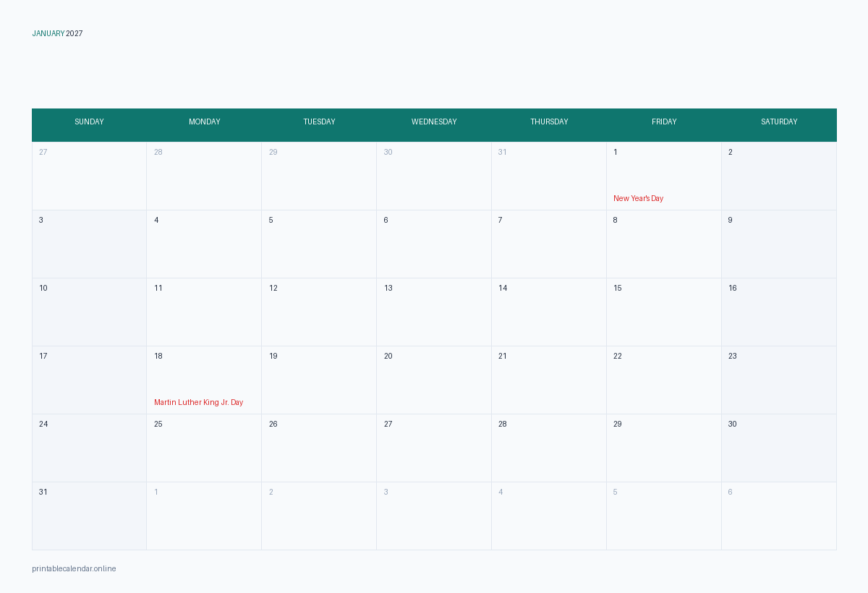Select date 26 in the Tuesday column
This screenshot has width=868, height=593.
coord(273,425)
